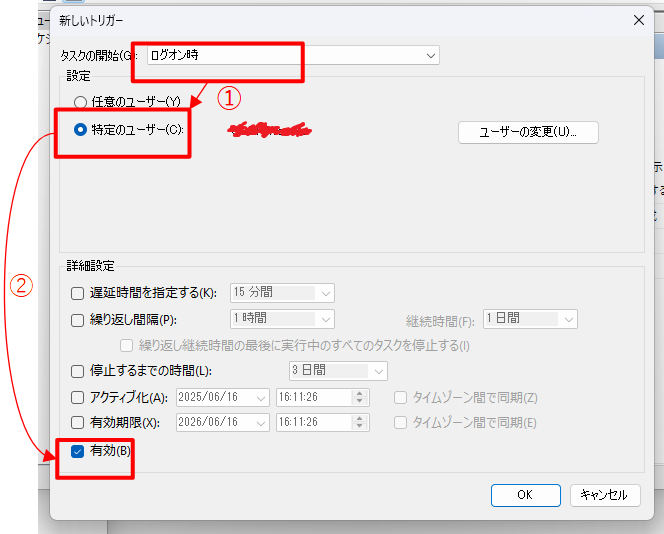Viewport: 664px width, 534px height.
Task: Click the キャンセル button
Action: [x=605, y=495]
